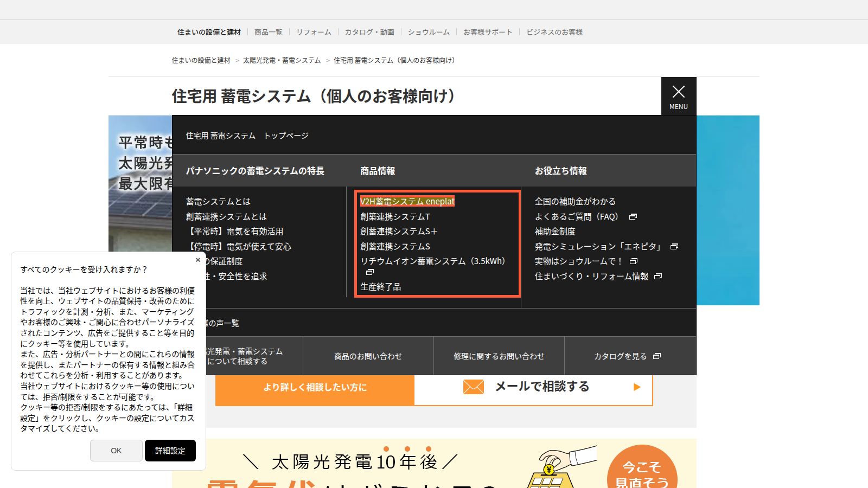Open V2H蓄電システム eneplat link
This screenshot has width=868, height=488.
407,201
